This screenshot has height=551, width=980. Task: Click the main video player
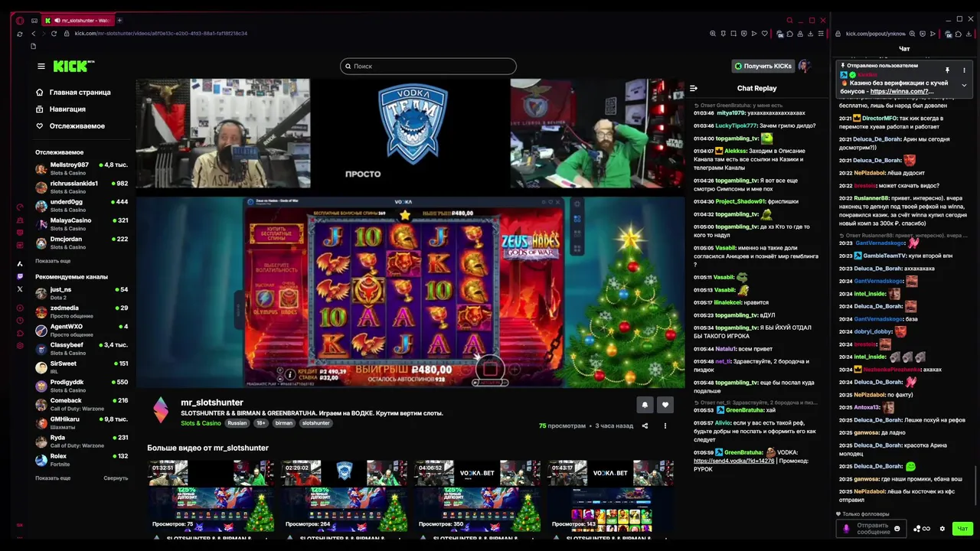coord(410,233)
